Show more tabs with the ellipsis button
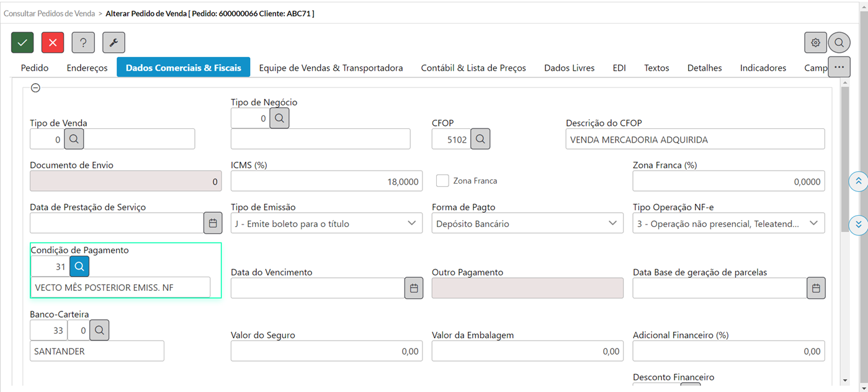Viewport: 868px width, 392px height. pyautogui.click(x=839, y=66)
